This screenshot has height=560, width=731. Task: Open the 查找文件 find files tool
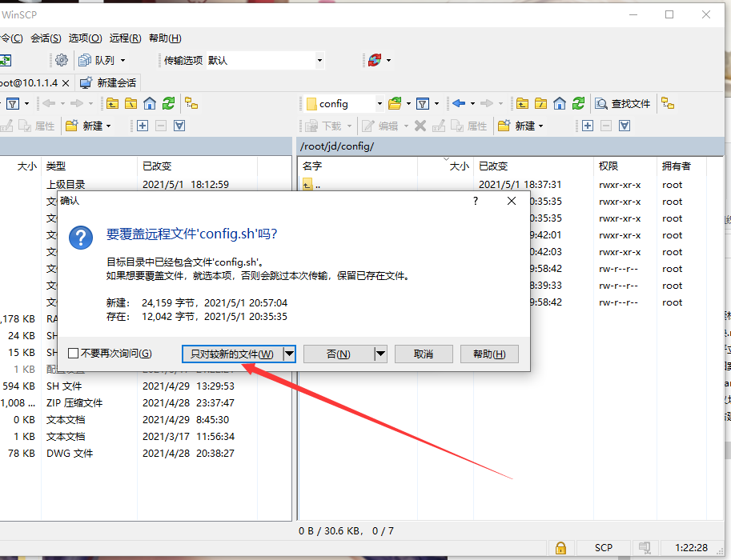(623, 103)
